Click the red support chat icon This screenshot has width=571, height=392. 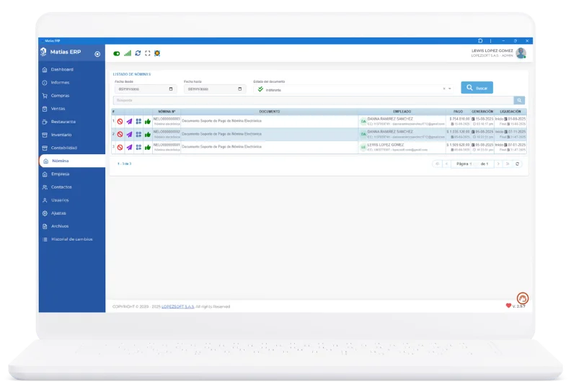pyautogui.click(x=522, y=297)
